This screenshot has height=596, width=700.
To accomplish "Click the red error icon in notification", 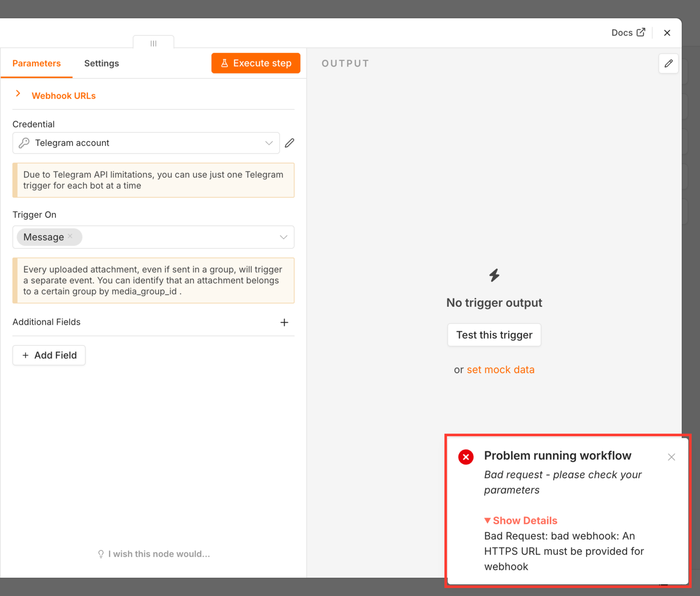I will 466,457.
